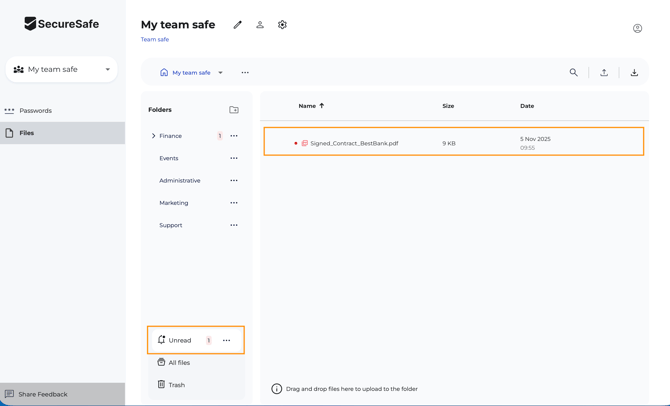This screenshot has width=670, height=406.
Task: Open the Signed_Contract_BestBank.pdf file
Action: (354, 144)
